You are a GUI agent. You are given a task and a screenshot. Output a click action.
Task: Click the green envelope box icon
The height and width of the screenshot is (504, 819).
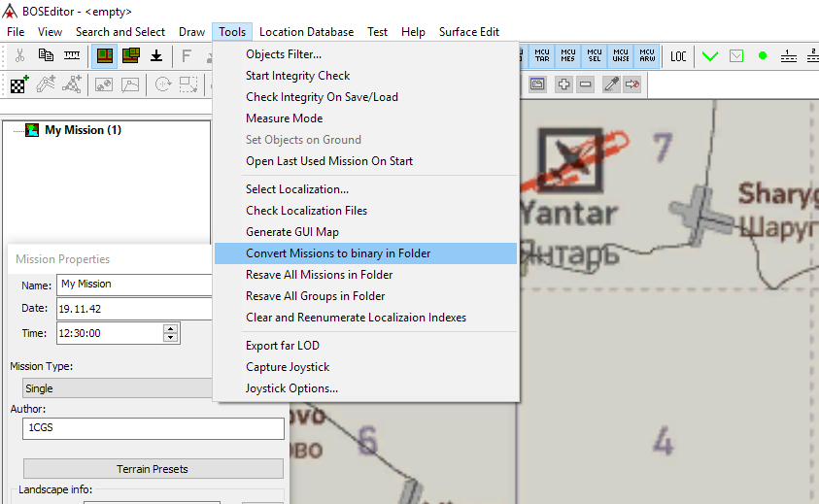(x=736, y=56)
